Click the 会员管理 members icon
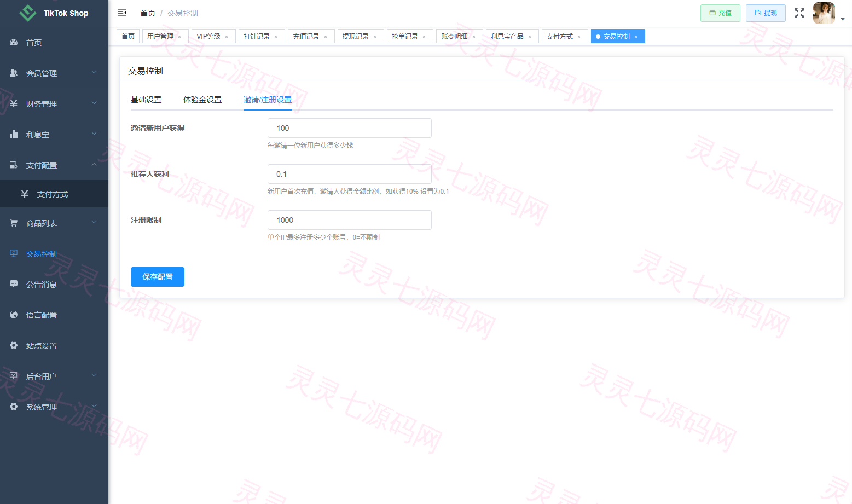The image size is (852, 504). point(14,73)
